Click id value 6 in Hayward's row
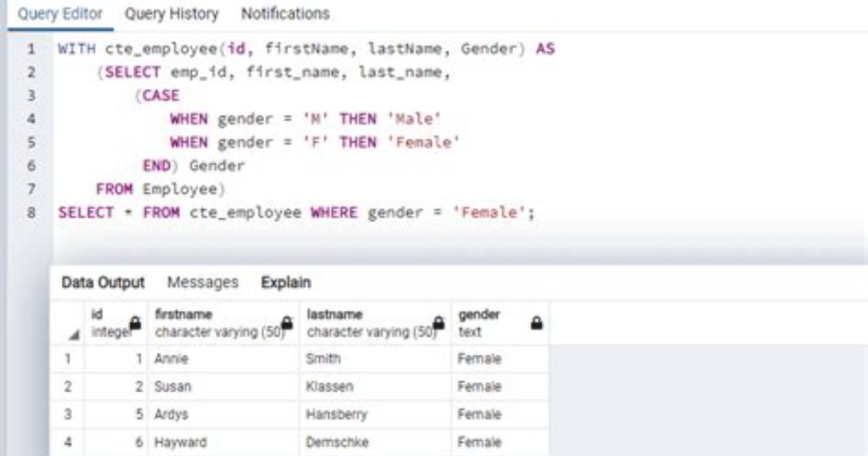The height and width of the screenshot is (456, 868). 115,442
